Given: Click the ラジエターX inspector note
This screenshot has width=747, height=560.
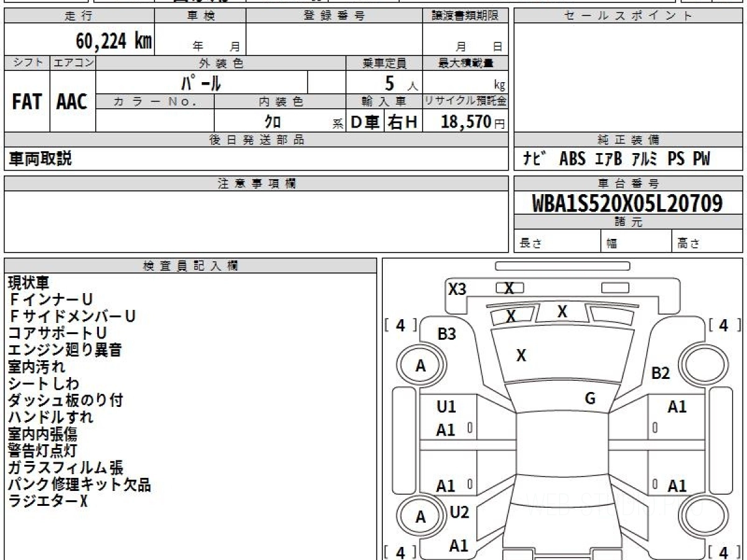Looking at the screenshot, I should [48, 501].
